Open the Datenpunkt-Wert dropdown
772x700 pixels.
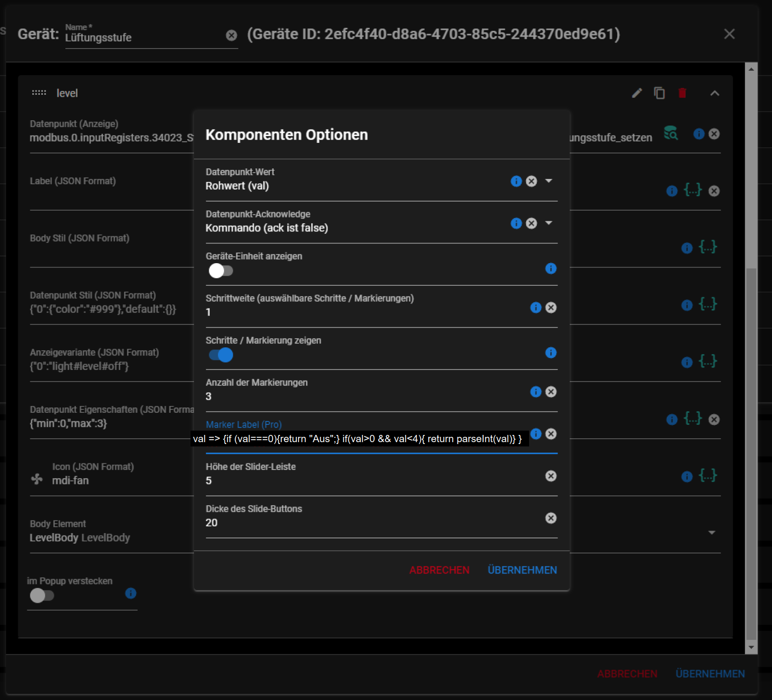tap(549, 181)
